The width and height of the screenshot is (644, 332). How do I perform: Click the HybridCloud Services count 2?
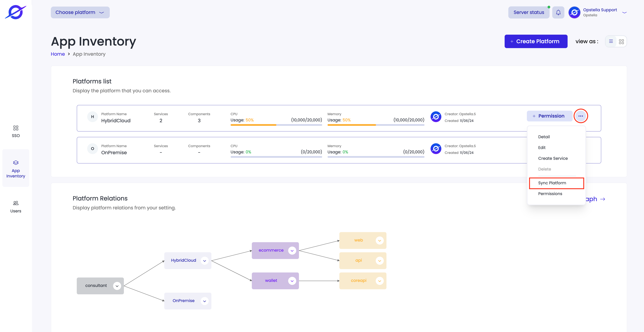(x=161, y=120)
